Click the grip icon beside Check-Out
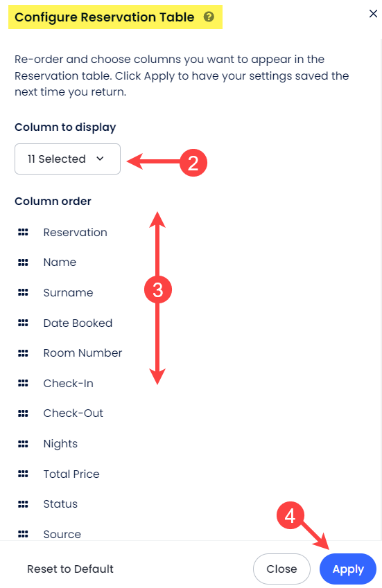 [x=23, y=413]
